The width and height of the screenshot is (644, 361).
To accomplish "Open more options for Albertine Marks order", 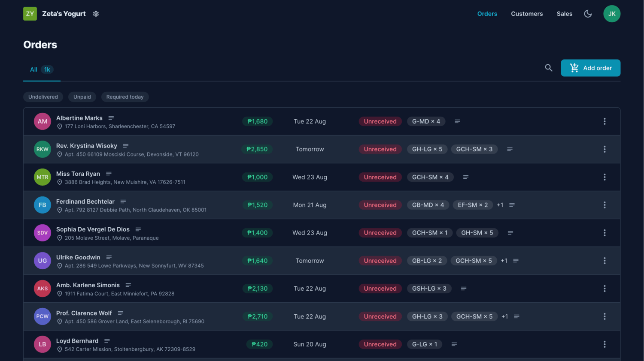I will pyautogui.click(x=605, y=121).
